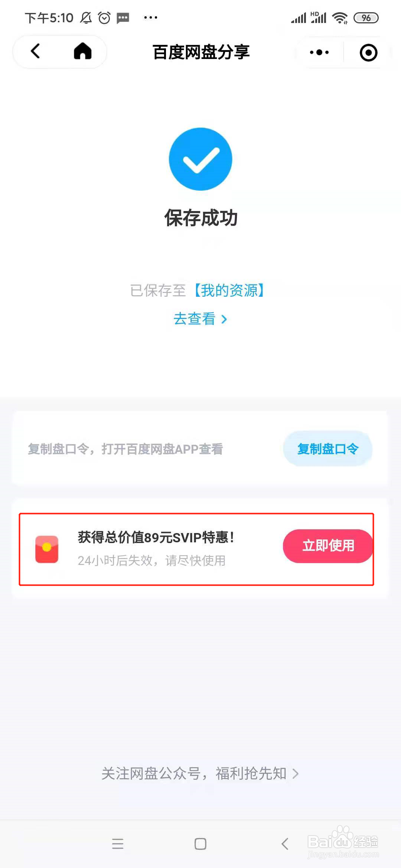The height and width of the screenshot is (868, 401).
Task: Tap the 立即使用 button
Action: tap(328, 546)
